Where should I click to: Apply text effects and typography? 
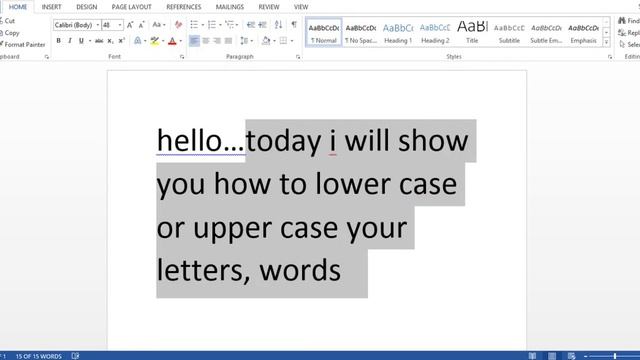click(x=138, y=41)
